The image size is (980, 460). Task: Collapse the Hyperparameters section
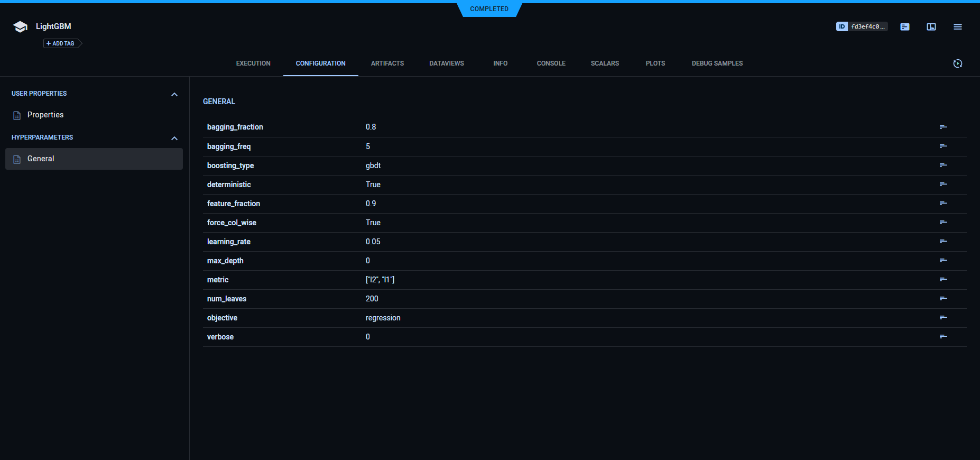point(174,138)
